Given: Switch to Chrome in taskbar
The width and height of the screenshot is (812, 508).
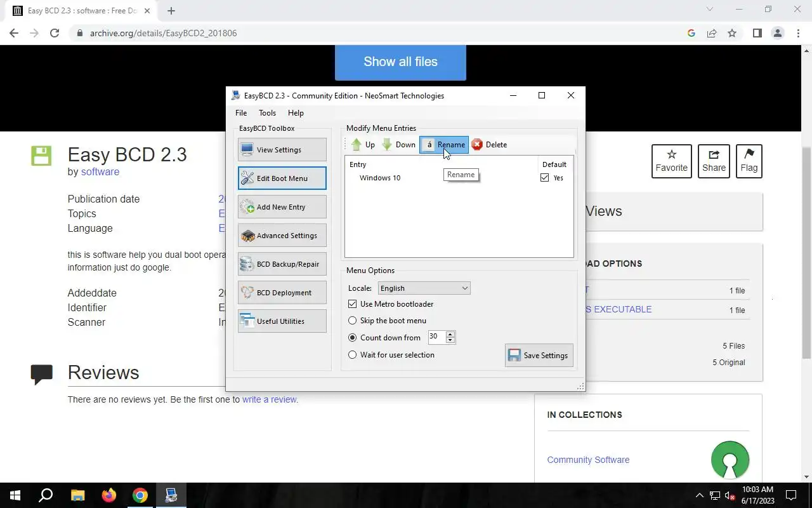Looking at the screenshot, I should point(140,495).
